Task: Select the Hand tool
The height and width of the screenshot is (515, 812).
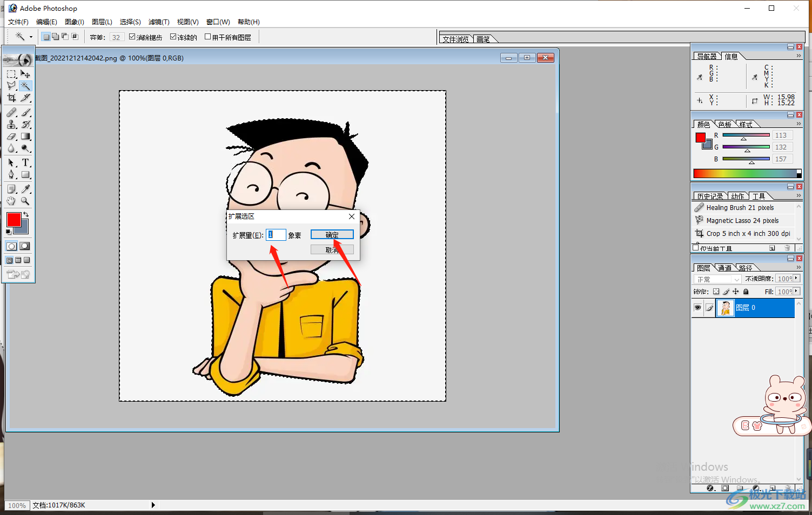Action: [x=11, y=201]
